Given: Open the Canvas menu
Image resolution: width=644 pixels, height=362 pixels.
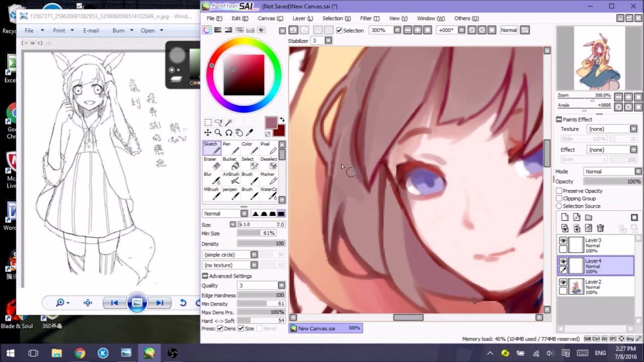Looking at the screenshot, I should (270, 19).
